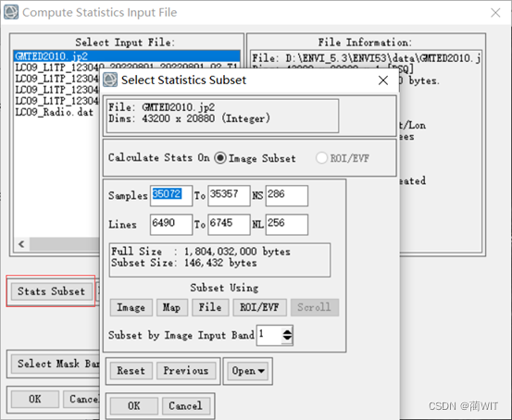Click OK in Compute Statistics Input File

point(35,399)
